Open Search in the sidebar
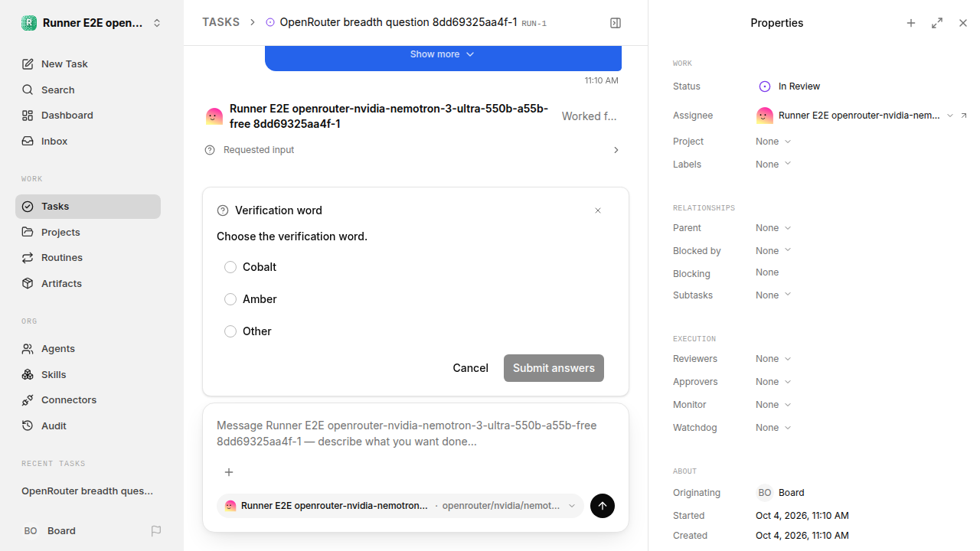The image size is (980, 551). tap(88, 90)
